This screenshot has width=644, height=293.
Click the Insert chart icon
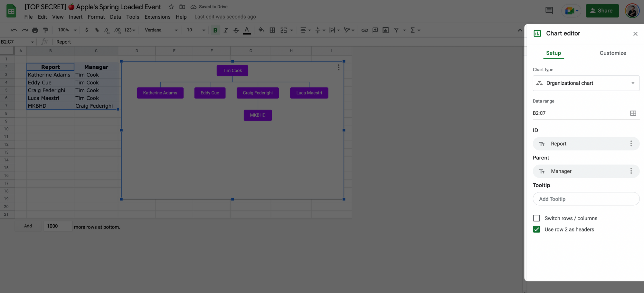(x=385, y=30)
